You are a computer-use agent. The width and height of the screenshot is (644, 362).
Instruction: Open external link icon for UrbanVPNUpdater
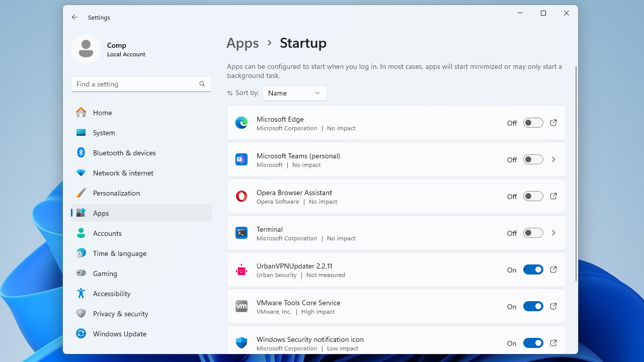pyautogui.click(x=553, y=269)
